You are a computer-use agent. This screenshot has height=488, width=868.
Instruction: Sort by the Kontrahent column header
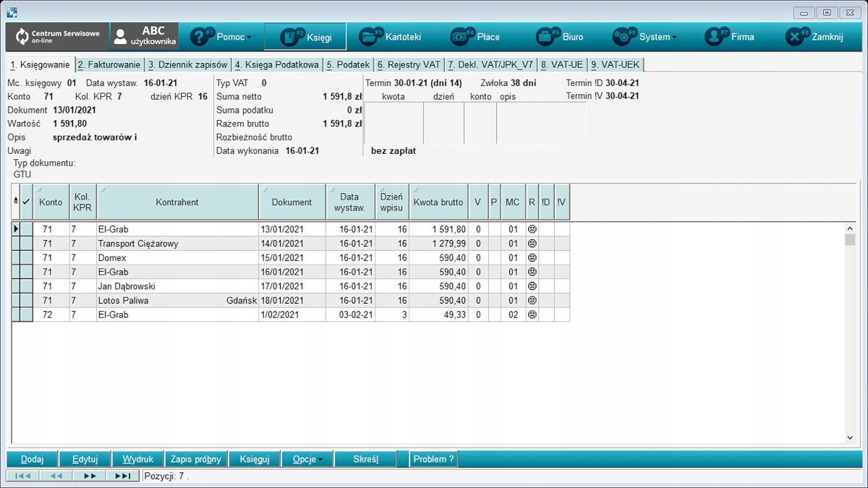pyautogui.click(x=177, y=202)
